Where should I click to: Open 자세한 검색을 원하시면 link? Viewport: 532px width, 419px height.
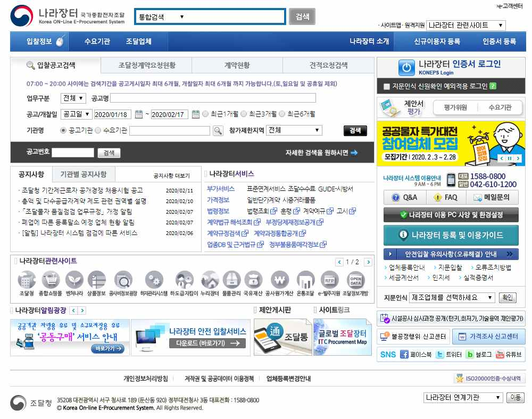[321, 153]
